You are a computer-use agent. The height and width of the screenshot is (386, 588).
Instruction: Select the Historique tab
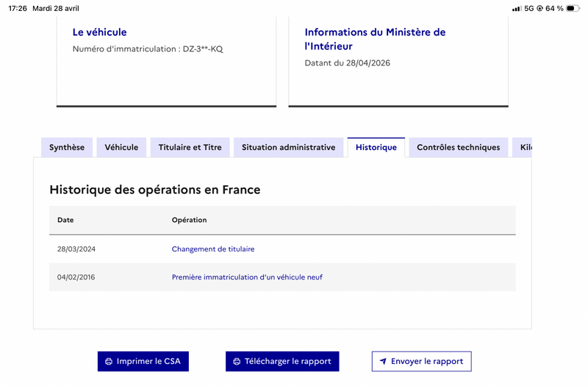pos(376,148)
